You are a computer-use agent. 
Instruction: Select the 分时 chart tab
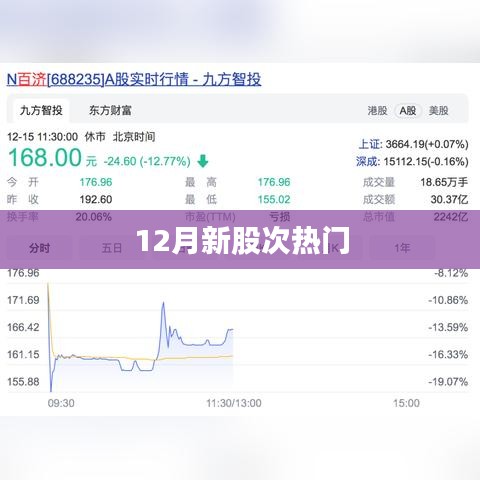click(39, 248)
